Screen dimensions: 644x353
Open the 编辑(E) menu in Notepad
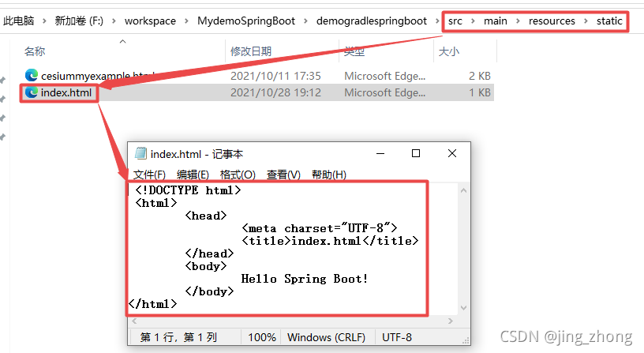(x=193, y=175)
